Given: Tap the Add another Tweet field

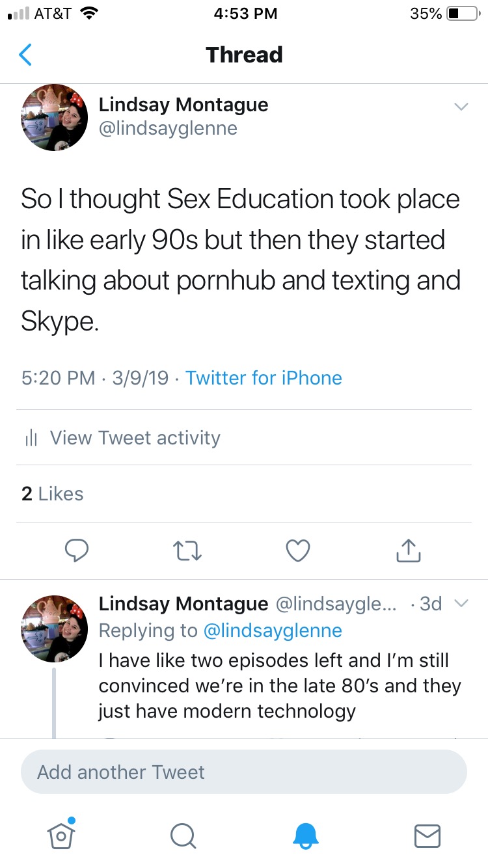Looking at the screenshot, I should (x=244, y=772).
